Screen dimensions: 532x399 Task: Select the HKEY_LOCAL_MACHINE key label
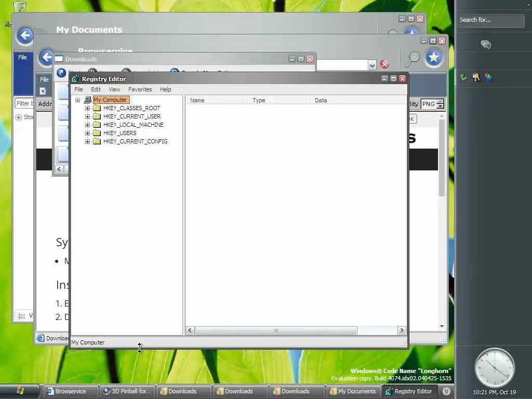coord(134,125)
